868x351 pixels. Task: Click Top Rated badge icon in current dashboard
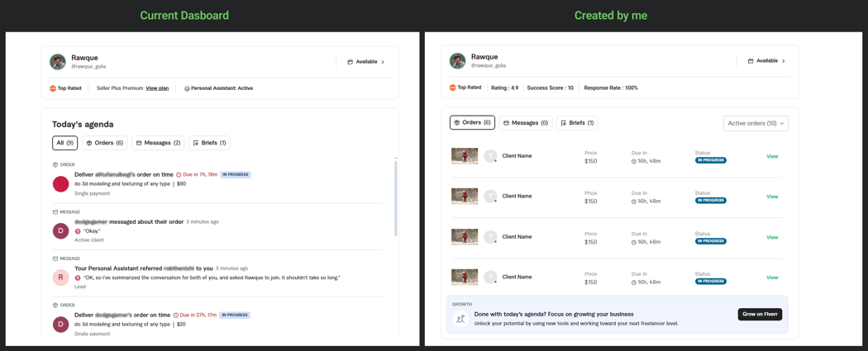53,88
